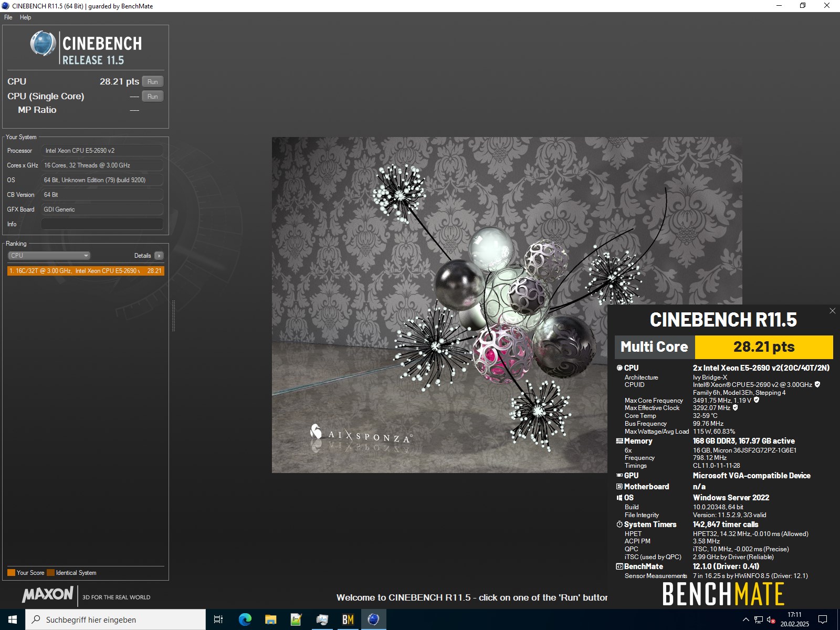The width and height of the screenshot is (840, 630).
Task: Click the OS field with build 9200
Action: [x=102, y=180]
